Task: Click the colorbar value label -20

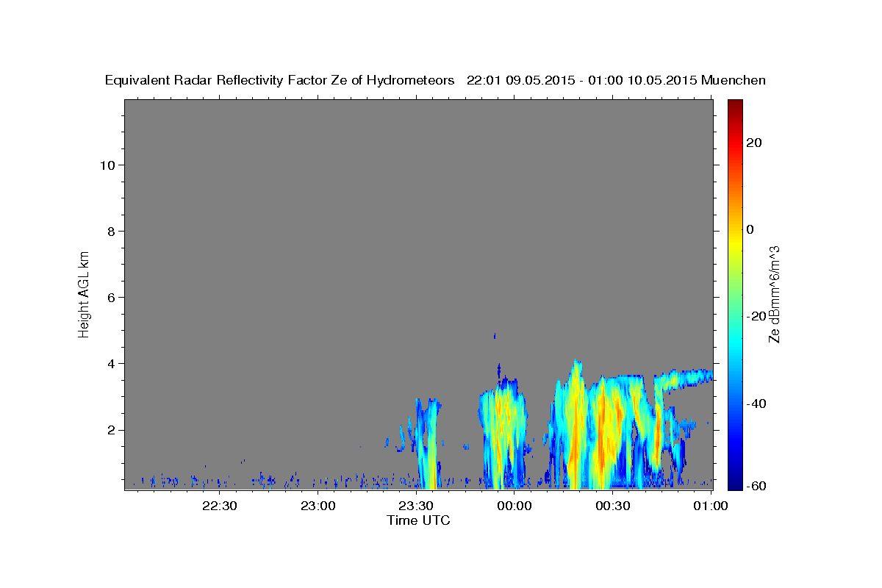Action: tap(755, 316)
